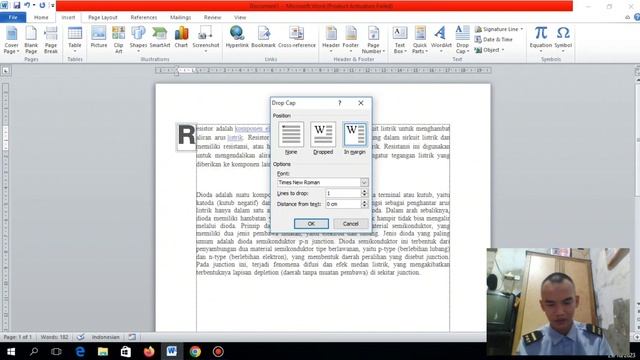Image resolution: width=640 pixels, height=360 pixels.
Task: Click the Distance from text field
Action: click(343, 204)
